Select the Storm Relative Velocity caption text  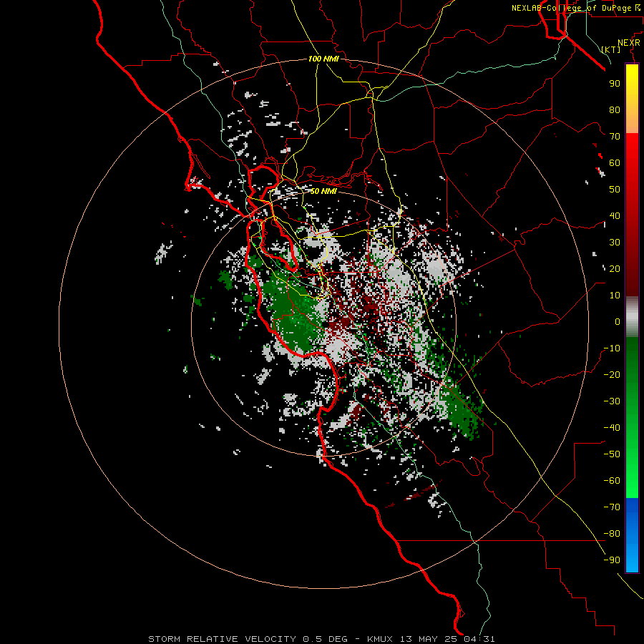(321, 639)
